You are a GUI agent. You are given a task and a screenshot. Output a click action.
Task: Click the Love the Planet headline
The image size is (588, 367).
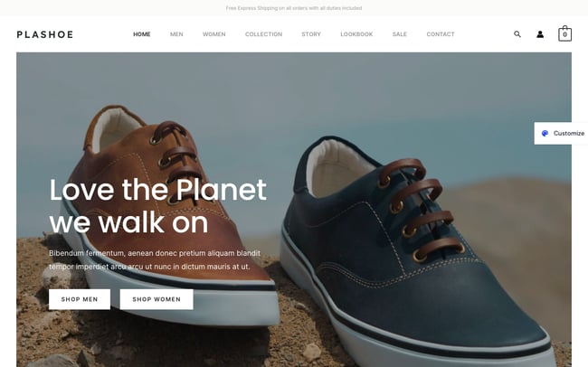click(x=158, y=206)
